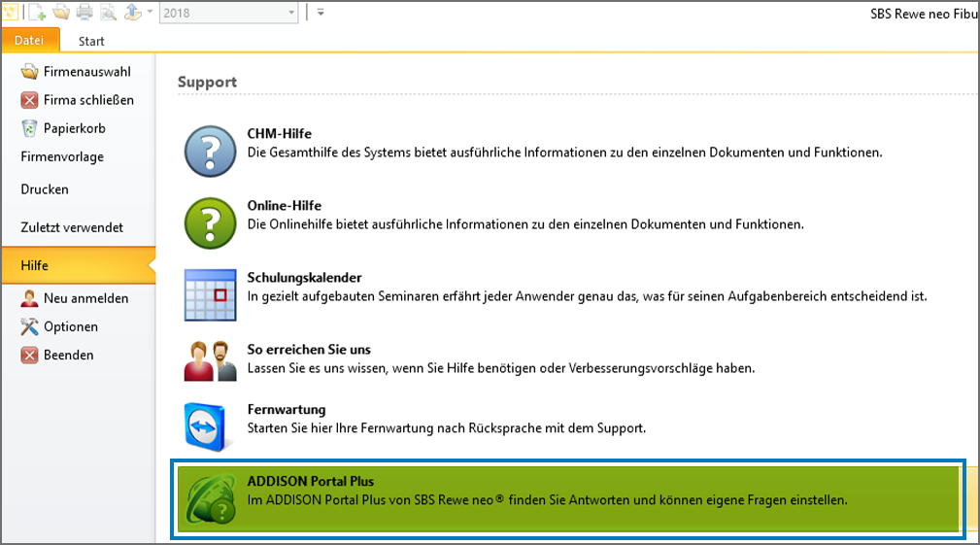Open the 2018 year dropdown
This screenshot has width=980, height=545.
tap(291, 13)
